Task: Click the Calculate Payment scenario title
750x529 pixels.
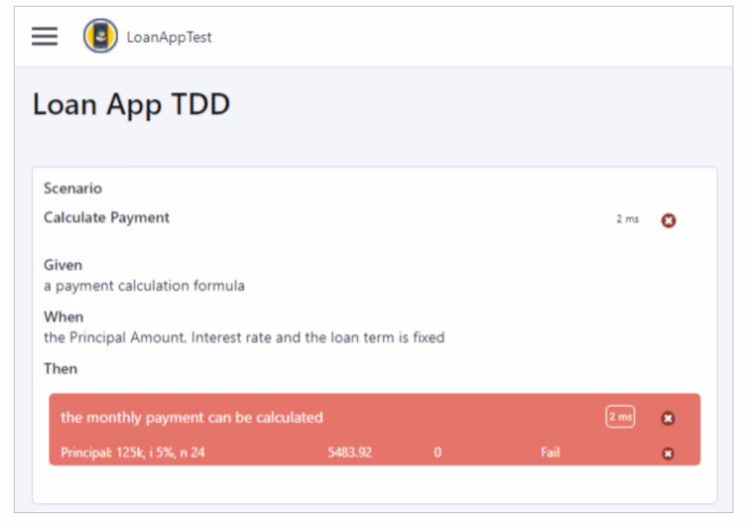Action: point(106,218)
